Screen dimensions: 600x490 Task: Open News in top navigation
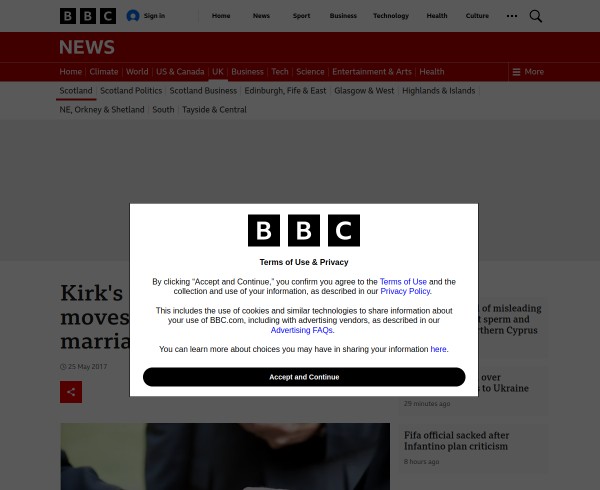pyautogui.click(x=261, y=16)
